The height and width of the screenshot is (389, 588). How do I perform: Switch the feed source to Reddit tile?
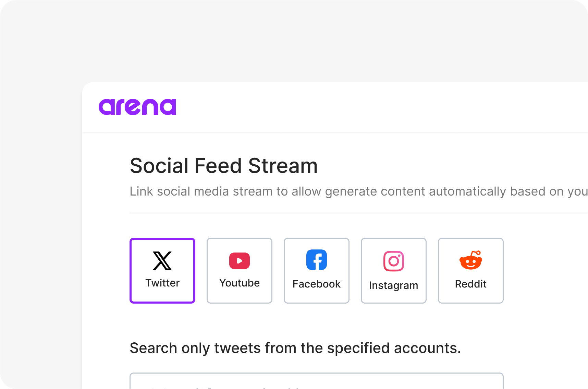click(471, 271)
